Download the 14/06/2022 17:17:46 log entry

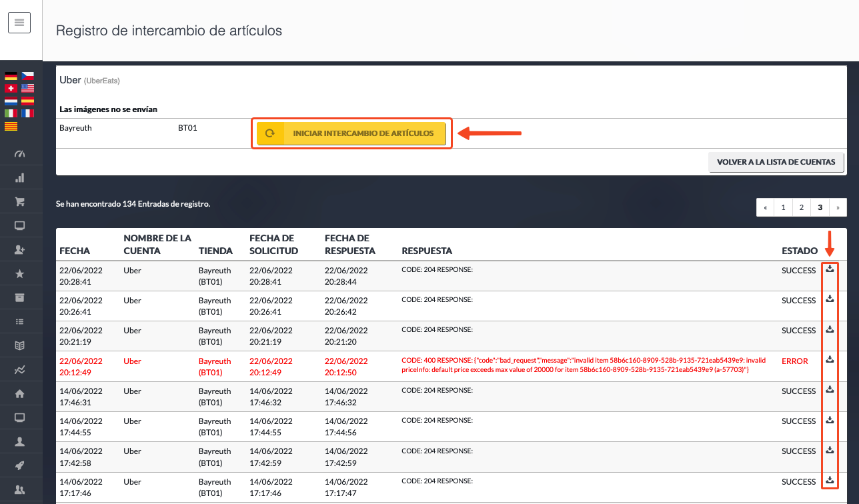pos(830,480)
